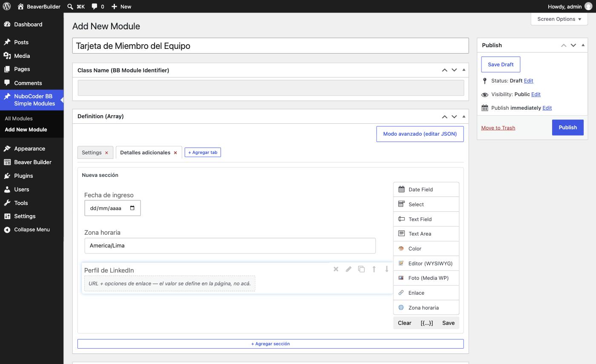This screenshot has height=364, width=596.
Task: Move Definition (Array) panel up
Action: pos(444,116)
